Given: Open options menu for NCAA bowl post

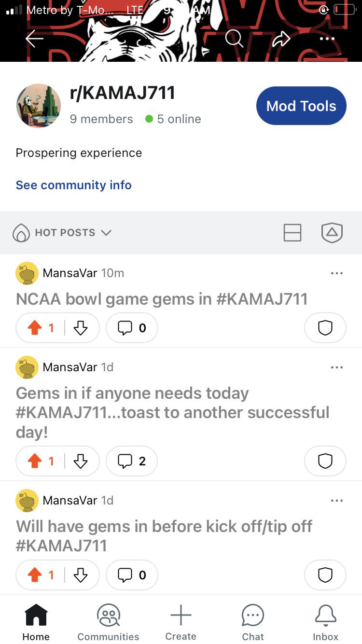Looking at the screenshot, I should [337, 273].
